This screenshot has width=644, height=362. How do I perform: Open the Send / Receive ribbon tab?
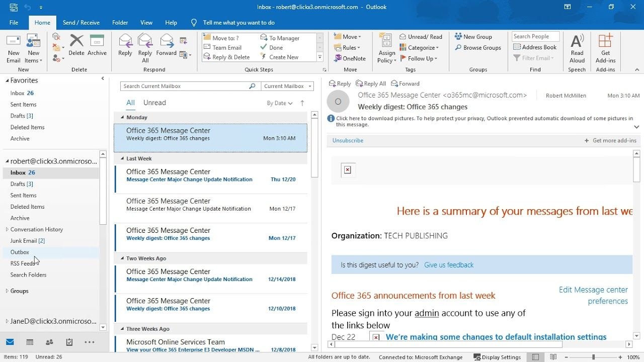(x=81, y=23)
